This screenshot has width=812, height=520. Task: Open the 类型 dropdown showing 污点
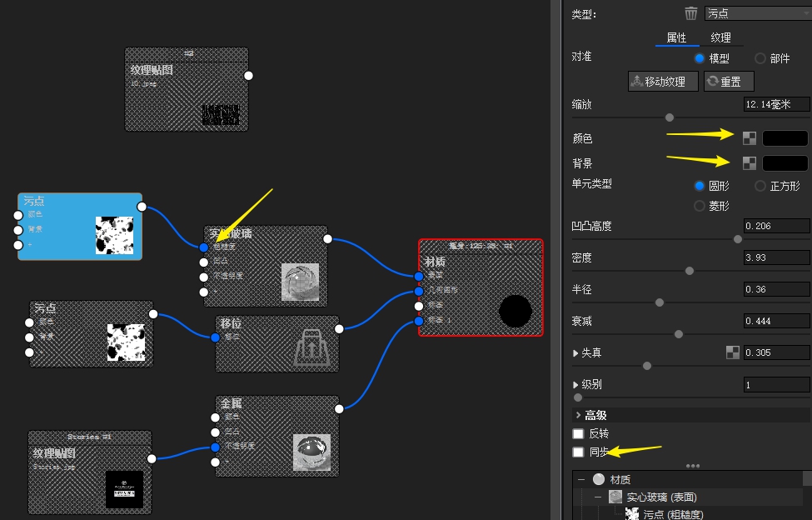(x=758, y=12)
